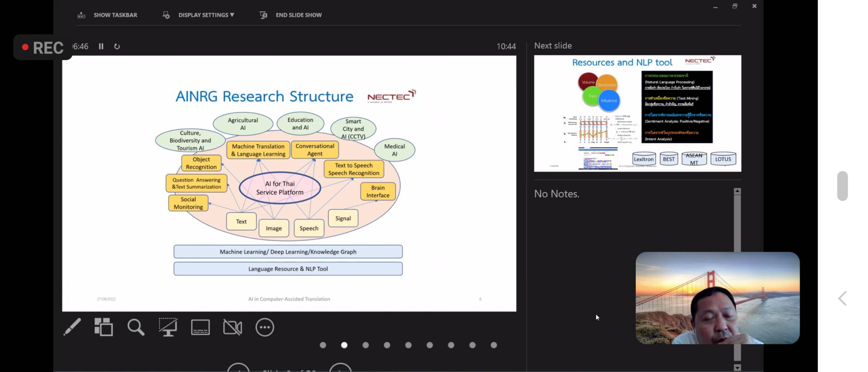Screen dimensions: 868x372
Task: Click the End Slide Show icon
Action: [263, 15]
